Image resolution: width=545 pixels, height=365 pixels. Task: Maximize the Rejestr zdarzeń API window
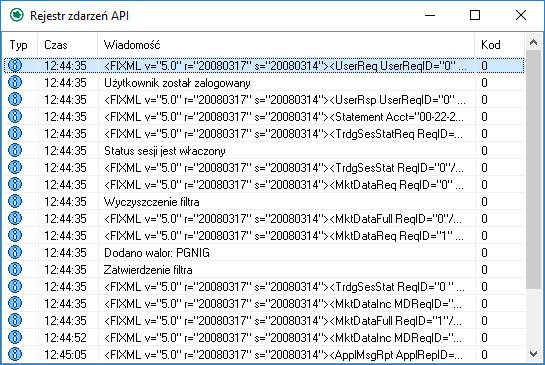475,15
